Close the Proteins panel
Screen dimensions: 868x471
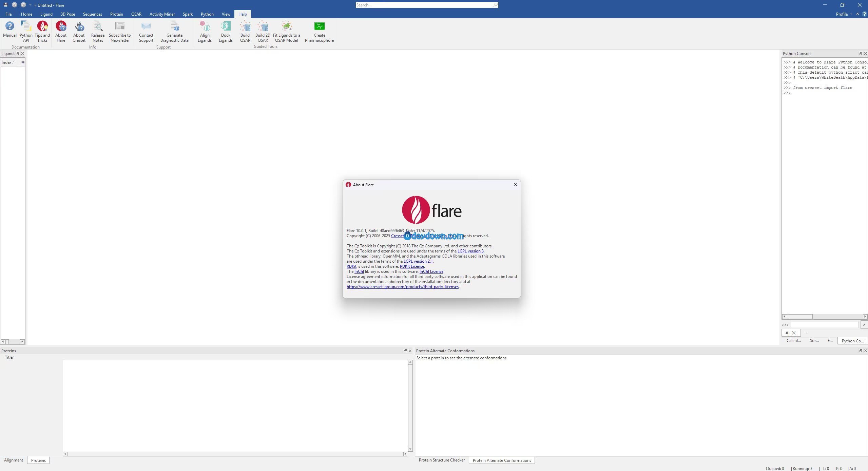410,351
